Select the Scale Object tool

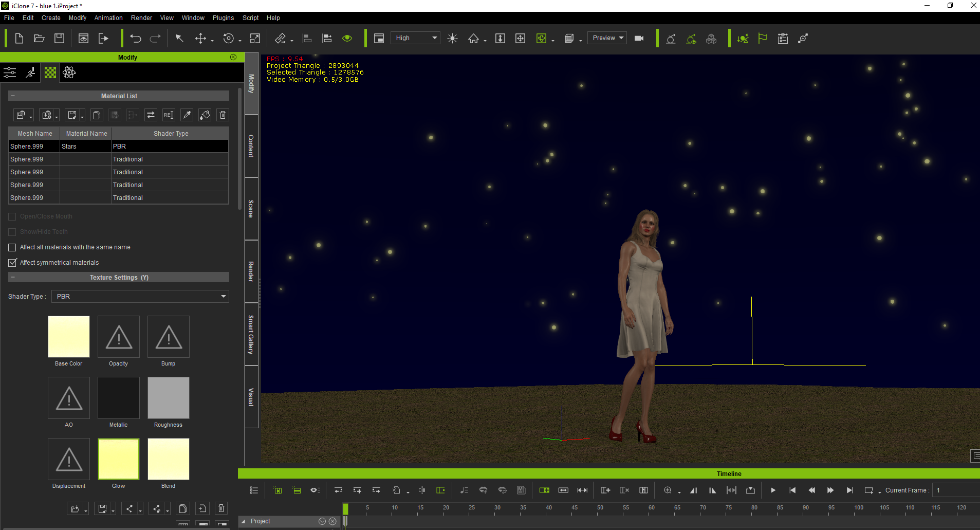pos(255,39)
